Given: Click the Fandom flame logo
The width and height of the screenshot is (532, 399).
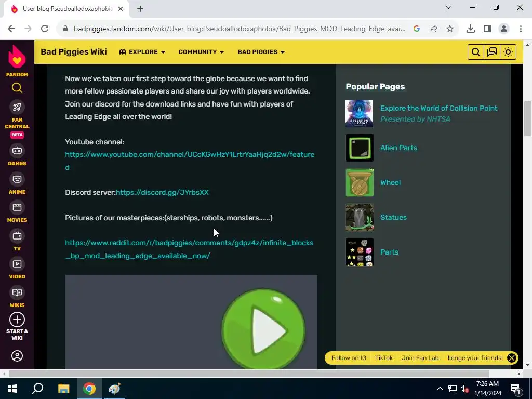Looking at the screenshot, I should pyautogui.click(x=17, y=57).
